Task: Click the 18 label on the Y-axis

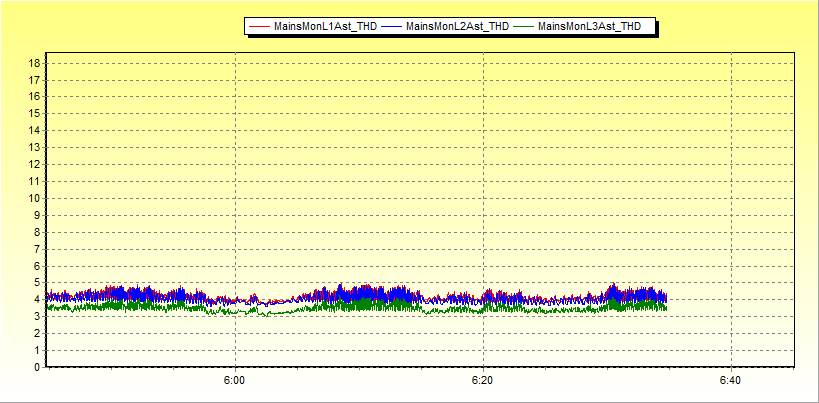Action: click(x=34, y=63)
